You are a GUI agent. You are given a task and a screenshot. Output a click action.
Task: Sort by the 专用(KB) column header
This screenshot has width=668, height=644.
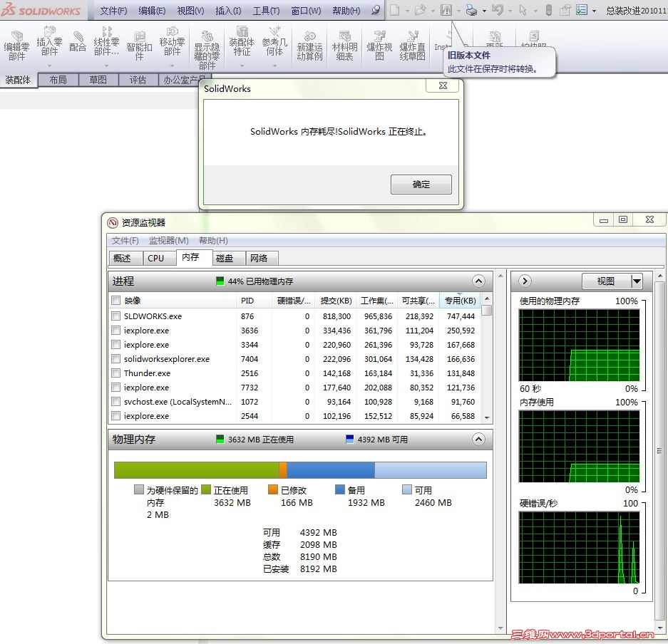coord(460,301)
